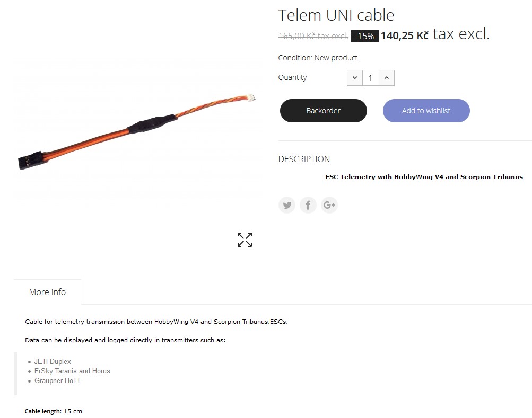Image resolution: width=532 pixels, height=418 pixels.
Task: Click the Telem UNI cable title
Action: pos(336,15)
